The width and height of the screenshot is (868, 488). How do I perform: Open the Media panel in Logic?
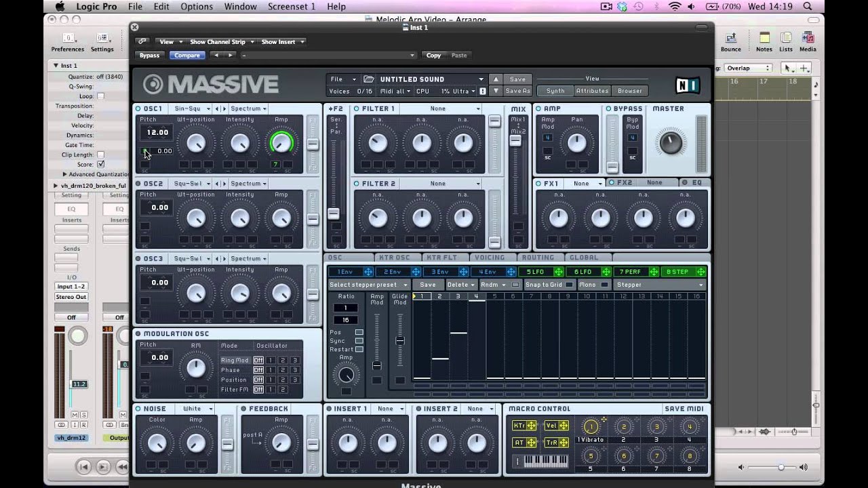click(808, 42)
